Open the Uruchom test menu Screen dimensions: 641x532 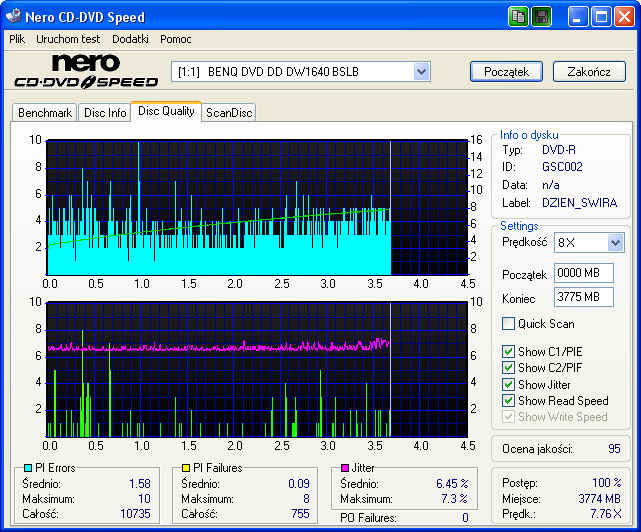coord(68,39)
